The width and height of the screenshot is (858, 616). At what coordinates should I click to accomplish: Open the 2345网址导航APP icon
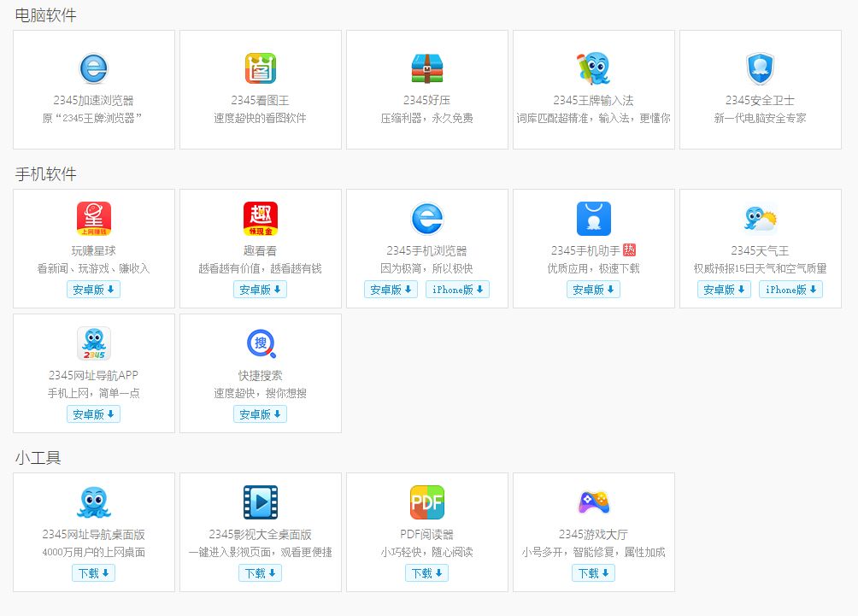coord(93,343)
